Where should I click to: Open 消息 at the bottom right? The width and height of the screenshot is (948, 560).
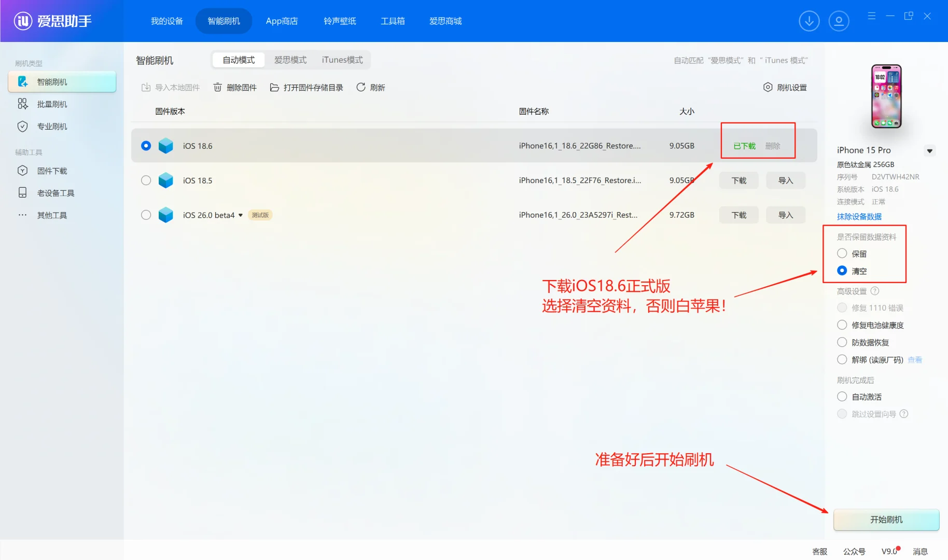pyautogui.click(x=921, y=551)
